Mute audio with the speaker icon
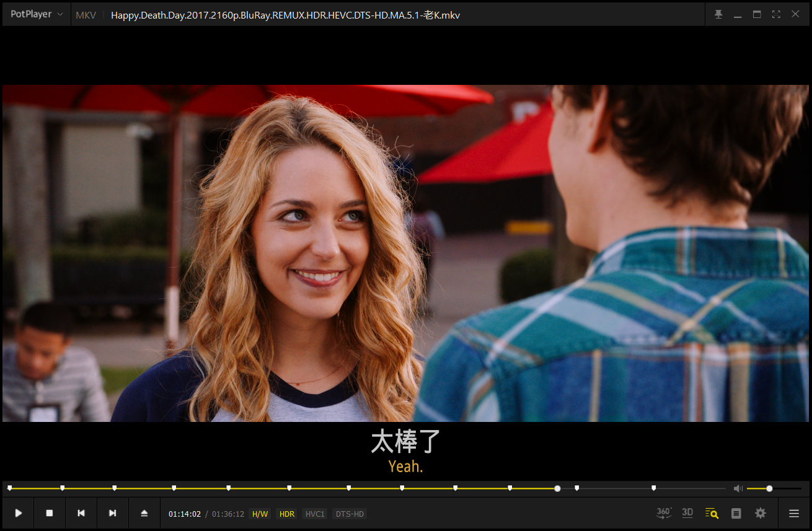Screen dimensions: 812x531 (x=738, y=488)
